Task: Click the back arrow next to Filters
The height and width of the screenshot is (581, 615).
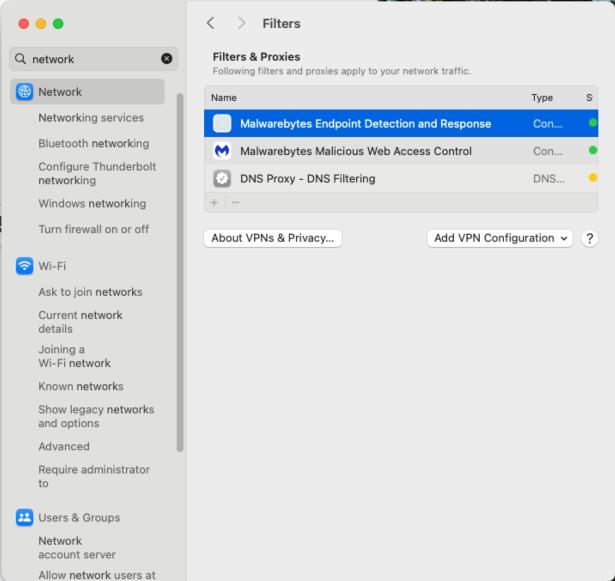Action: (x=211, y=23)
